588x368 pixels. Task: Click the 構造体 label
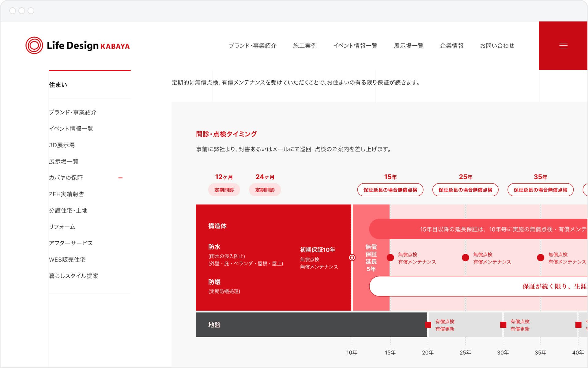pos(217,226)
